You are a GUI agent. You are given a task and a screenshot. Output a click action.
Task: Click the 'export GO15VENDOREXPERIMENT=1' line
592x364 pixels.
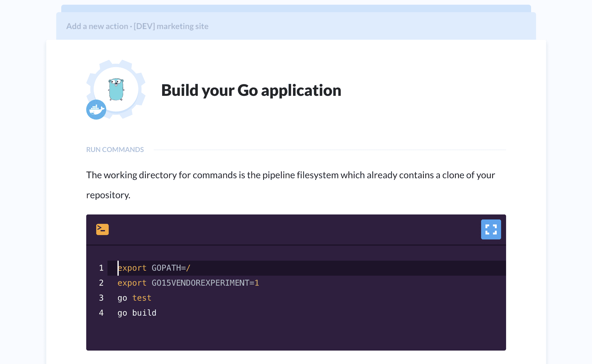pyautogui.click(x=188, y=283)
